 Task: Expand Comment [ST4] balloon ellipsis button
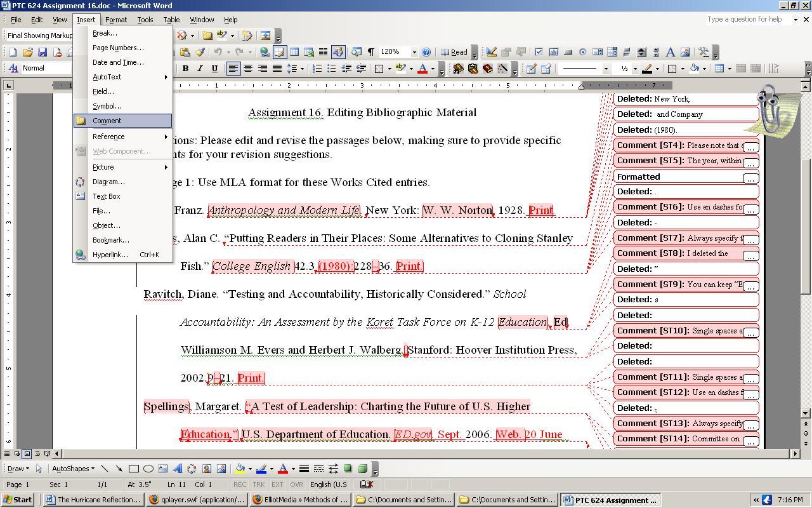pos(750,147)
